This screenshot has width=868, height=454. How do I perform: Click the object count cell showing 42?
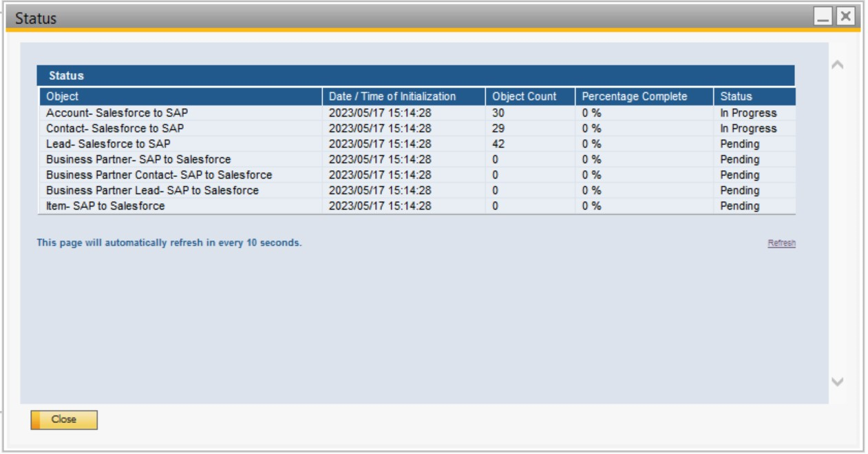point(498,144)
